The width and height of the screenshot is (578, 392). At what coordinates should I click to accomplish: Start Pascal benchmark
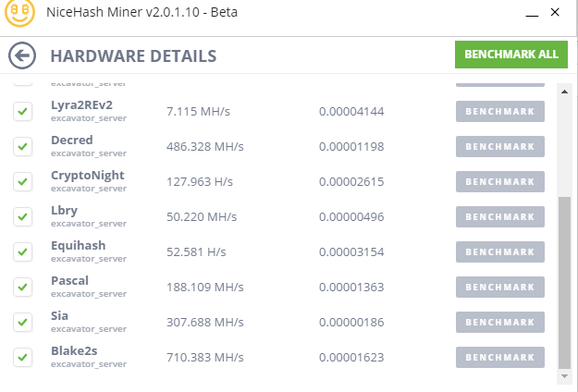click(500, 287)
